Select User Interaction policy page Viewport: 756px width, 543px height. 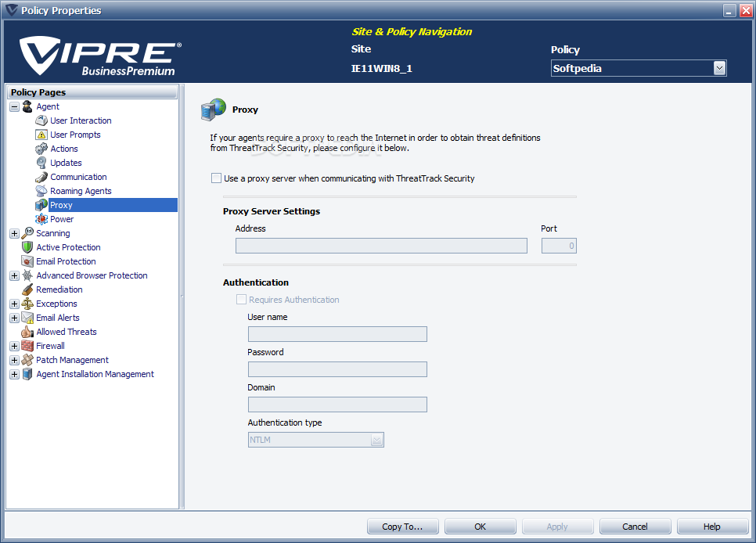81,120
